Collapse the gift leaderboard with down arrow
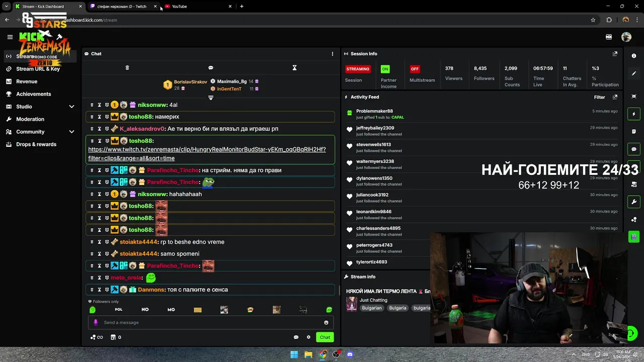The image size is (644, 362). click(x=211, y=98)
